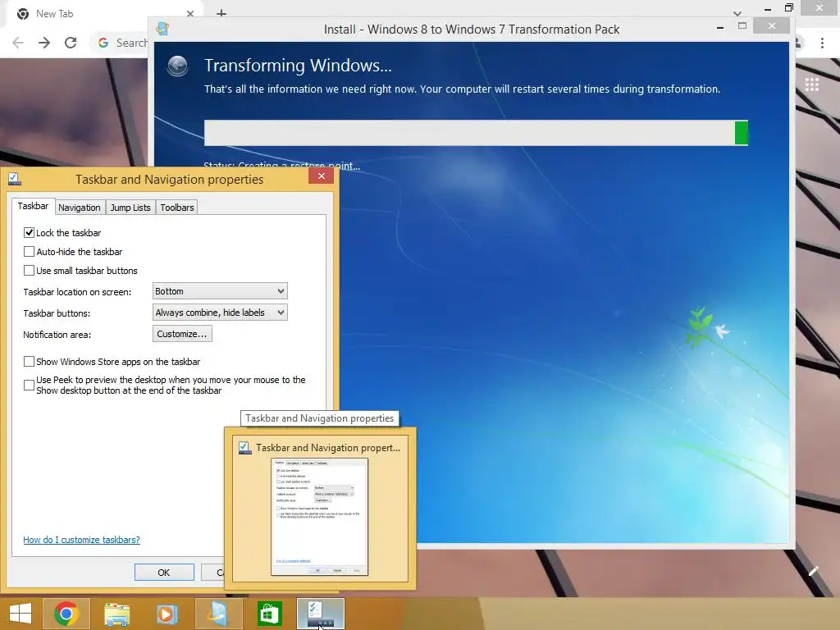The height and width of the screenshot is (630, 840).
Task: Switch to the Navigation tab
Action: pos(80,208)
